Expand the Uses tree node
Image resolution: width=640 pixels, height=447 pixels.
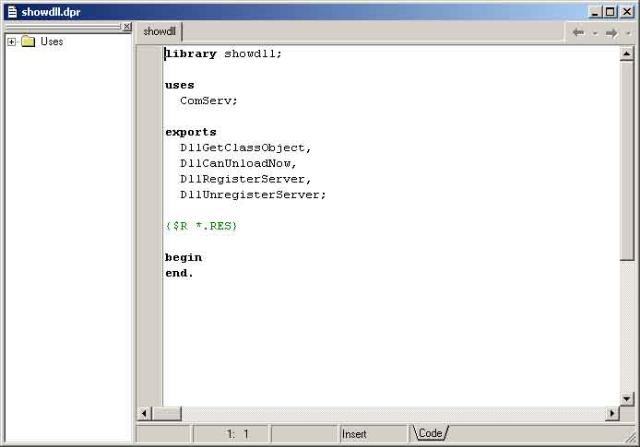pyautogui.click(x=11, y=42)
